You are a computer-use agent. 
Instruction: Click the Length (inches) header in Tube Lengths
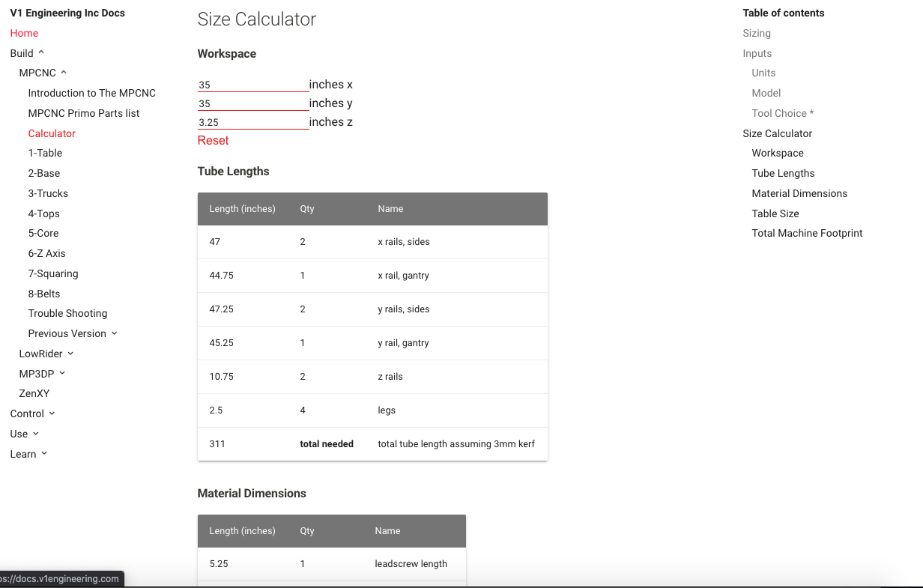243,209
